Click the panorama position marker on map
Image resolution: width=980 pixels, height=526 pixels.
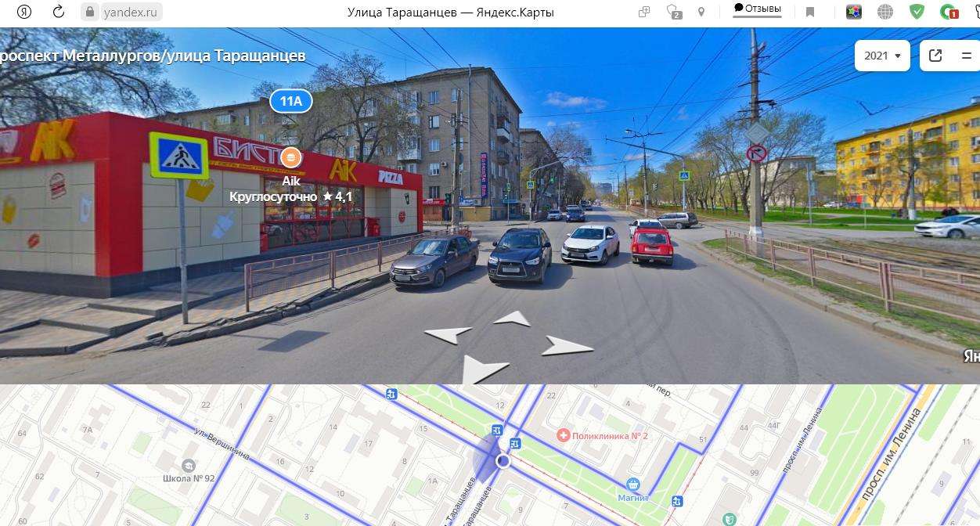[503, 461]
